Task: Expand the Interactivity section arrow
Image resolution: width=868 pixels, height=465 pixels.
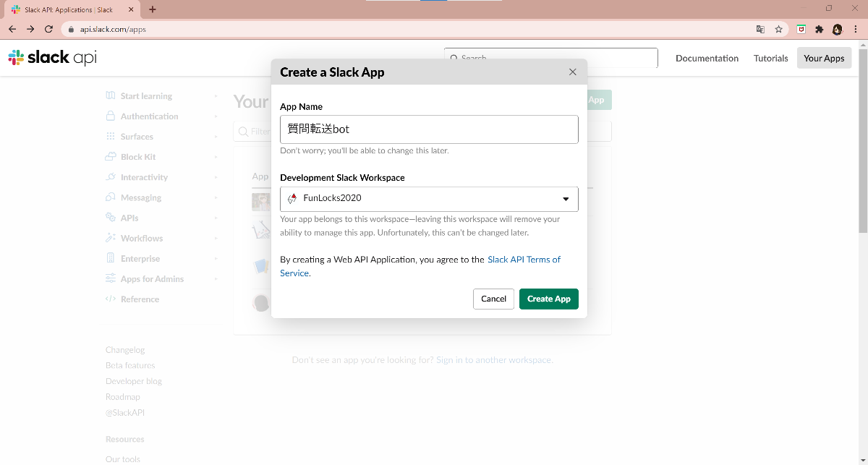Action: pyautogui.click(x=216, y=177)
